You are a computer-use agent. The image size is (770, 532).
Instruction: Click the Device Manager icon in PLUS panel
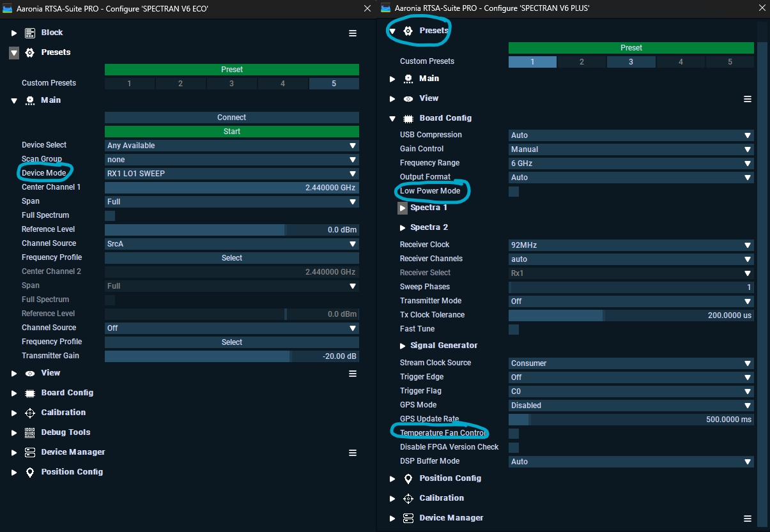[x=408, y=518]
